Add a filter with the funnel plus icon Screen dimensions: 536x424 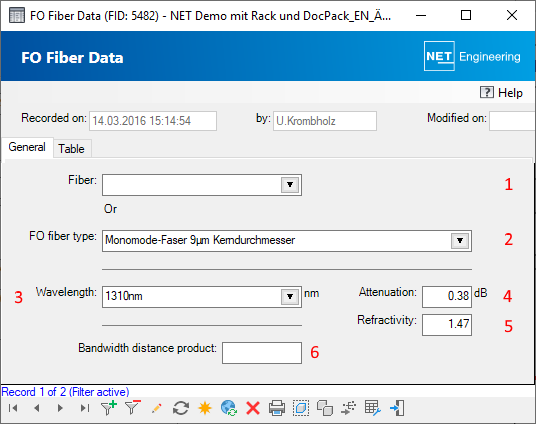click(109, 408)
